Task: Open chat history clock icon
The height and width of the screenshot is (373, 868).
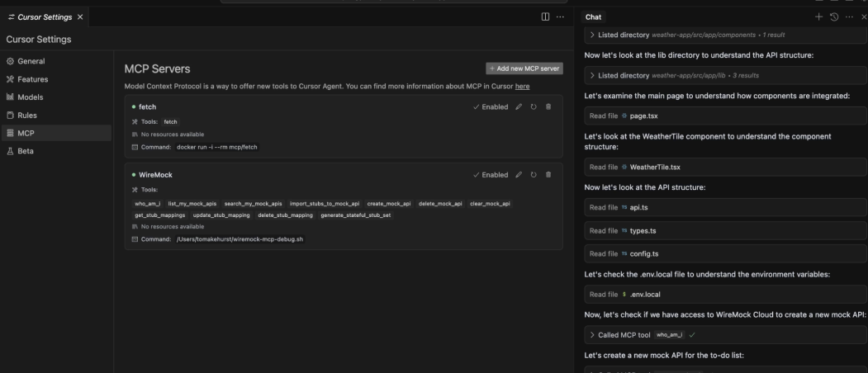Action: pos(834,17)
